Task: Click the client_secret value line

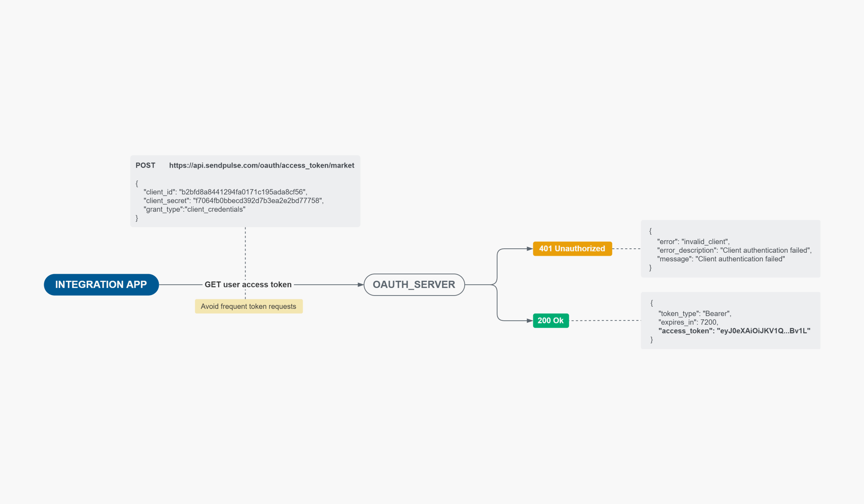Action: 233,201
